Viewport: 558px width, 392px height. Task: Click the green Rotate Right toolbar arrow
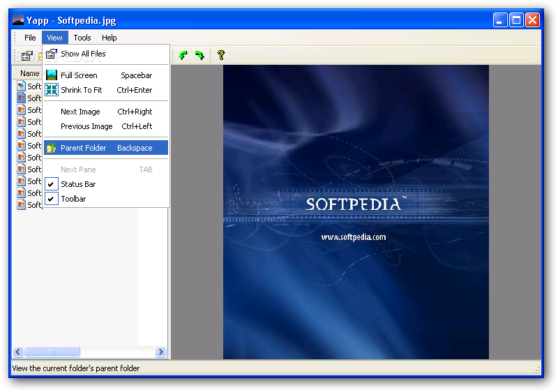click(199, 55)
